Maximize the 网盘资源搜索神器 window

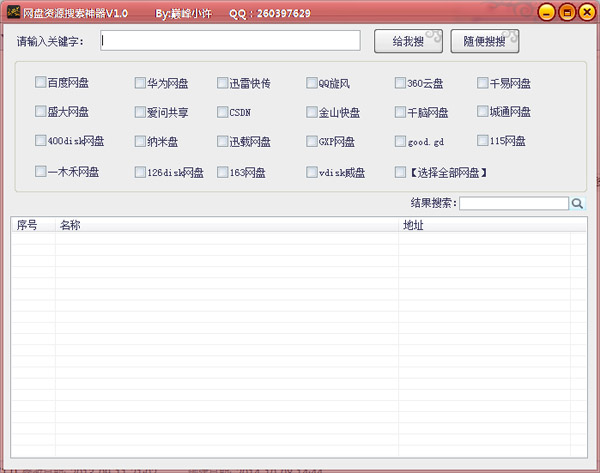click(x=567, y=13)
